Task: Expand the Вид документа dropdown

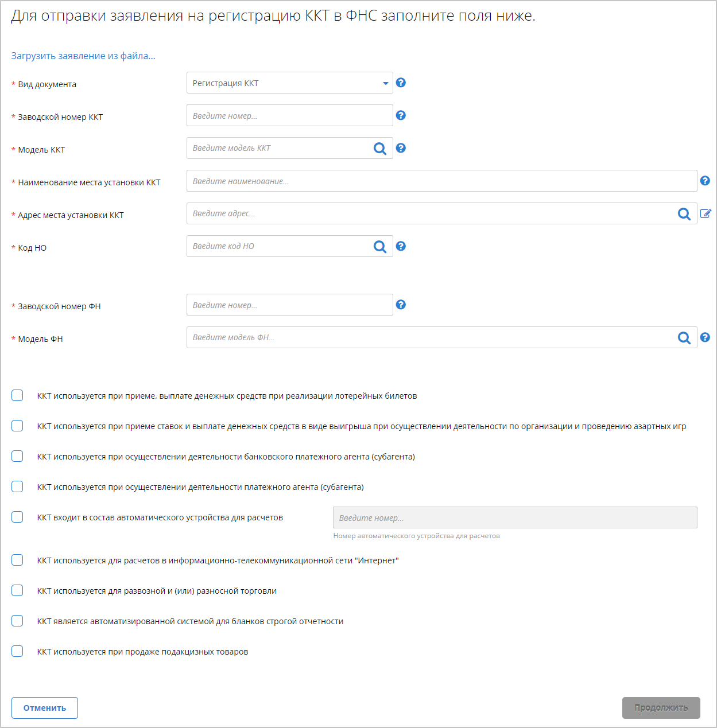Action: click(289, 83)
